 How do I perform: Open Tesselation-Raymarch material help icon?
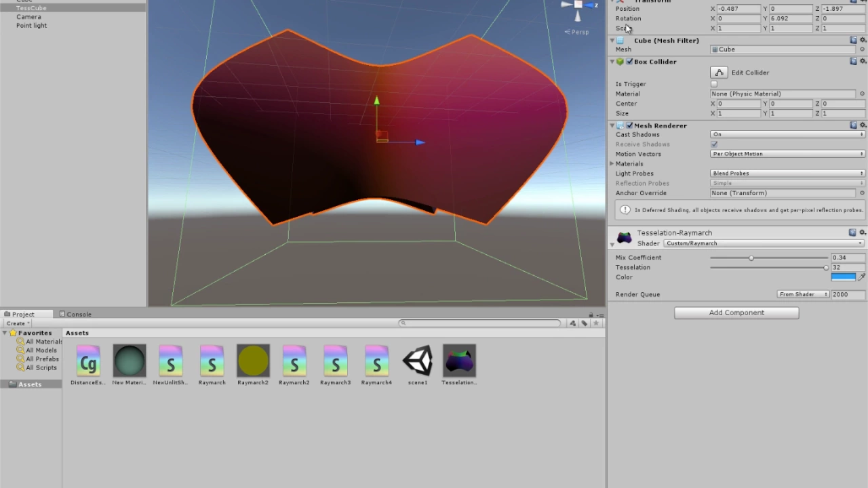[x=854, y=232]
